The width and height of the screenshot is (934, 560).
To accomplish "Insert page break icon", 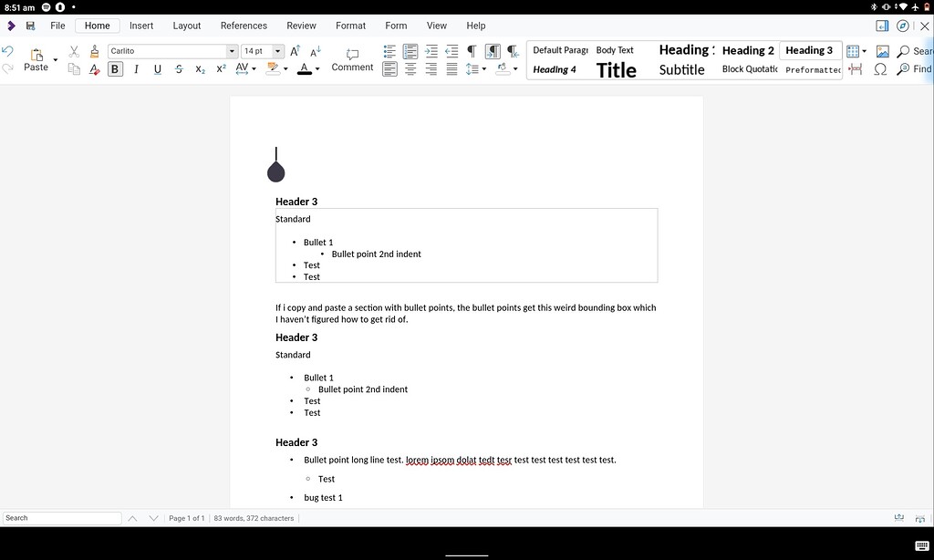I will point(856,69).
